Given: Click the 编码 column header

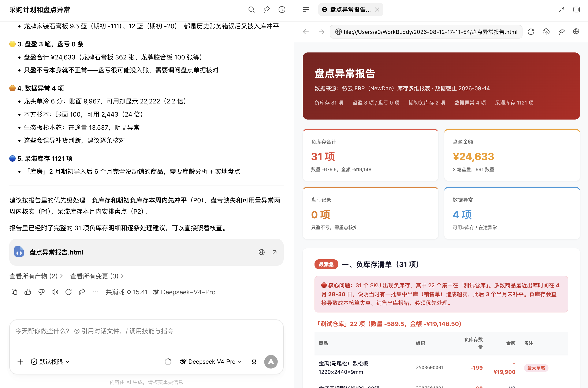Looking at the screenshot, I should coord(420,343).
